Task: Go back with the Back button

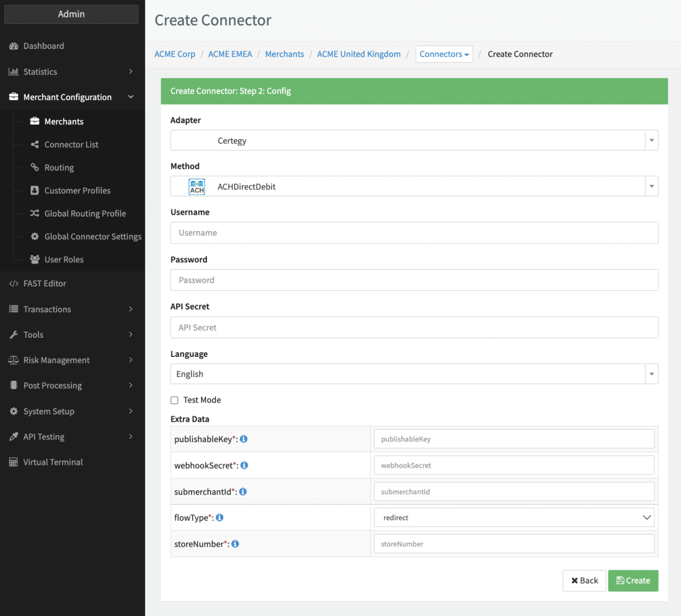Action: click(x=584, y=580)
